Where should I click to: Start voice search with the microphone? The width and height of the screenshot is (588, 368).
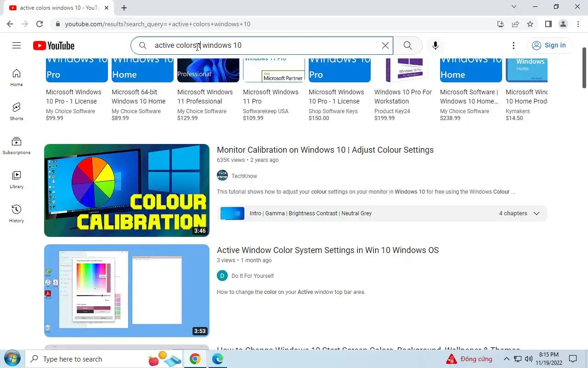[x=435, y=45]
